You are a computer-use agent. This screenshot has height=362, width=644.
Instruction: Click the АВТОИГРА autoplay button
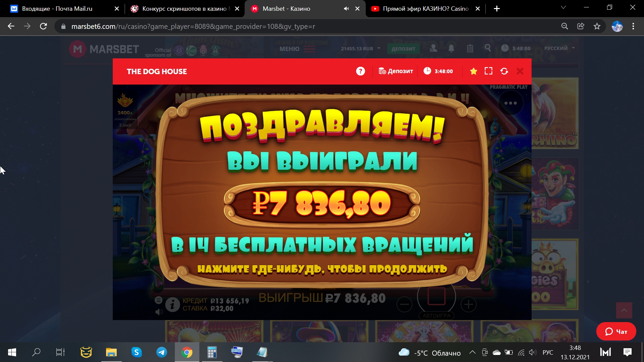[x=436, y=316]
